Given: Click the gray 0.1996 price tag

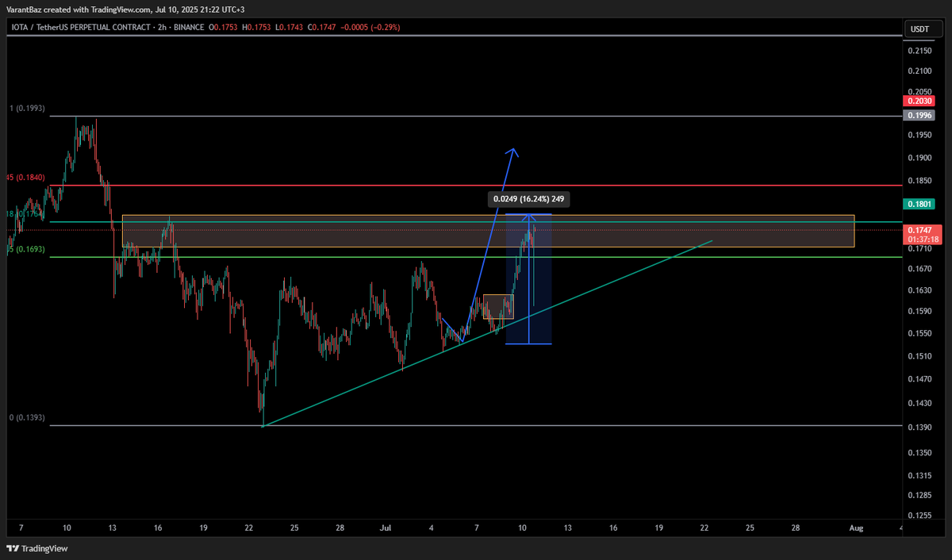Looking at the screenshot, I should (919, 115).
